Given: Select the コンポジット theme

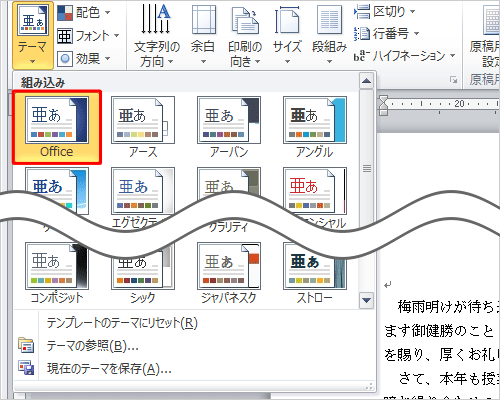Looking at the screenshot, I should [57, 273].
